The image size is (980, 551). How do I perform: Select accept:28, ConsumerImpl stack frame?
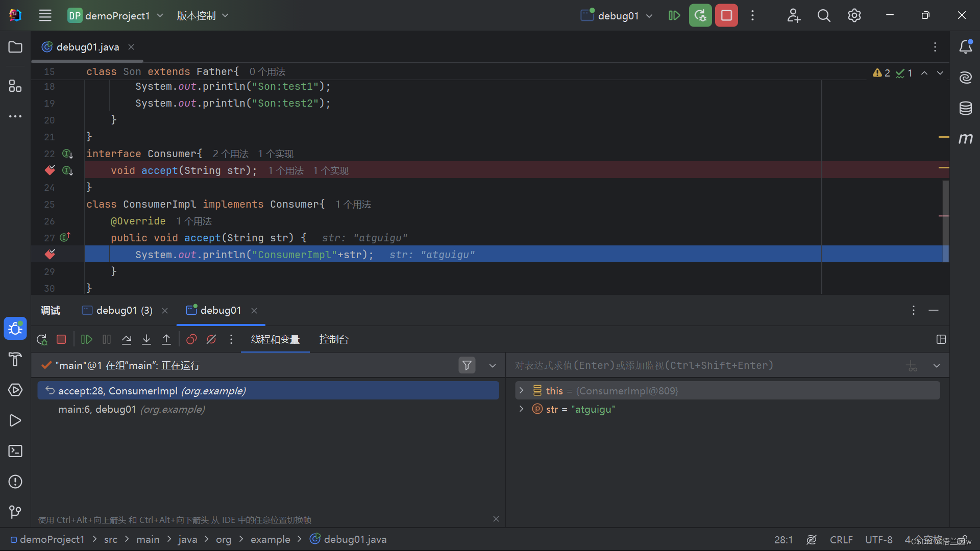coord(268,391)
